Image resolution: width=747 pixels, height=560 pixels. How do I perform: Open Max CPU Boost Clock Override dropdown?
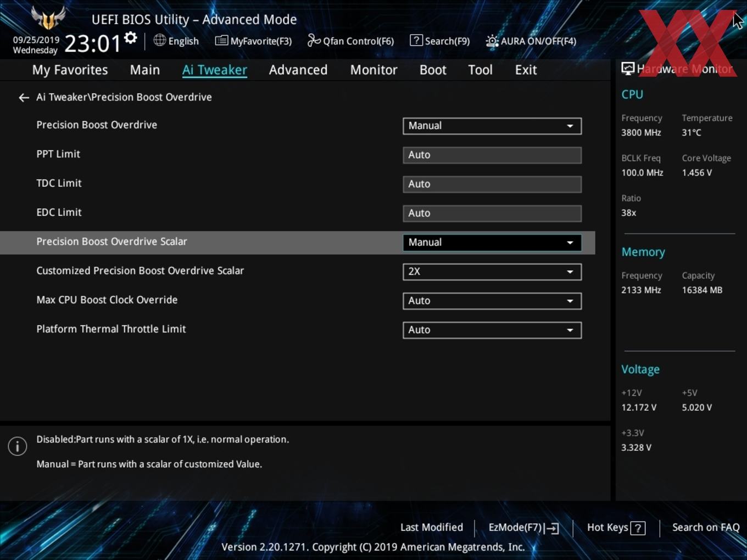(492, 301)
